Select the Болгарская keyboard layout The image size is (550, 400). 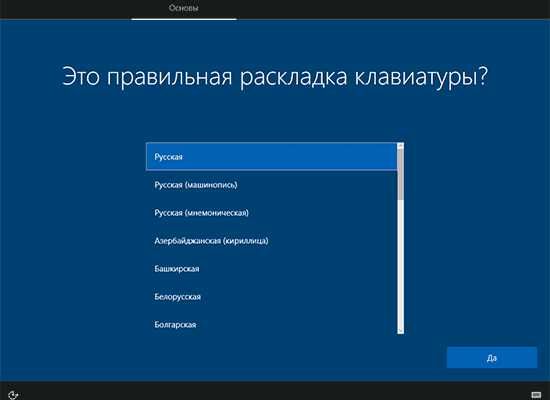pos(272,325)
